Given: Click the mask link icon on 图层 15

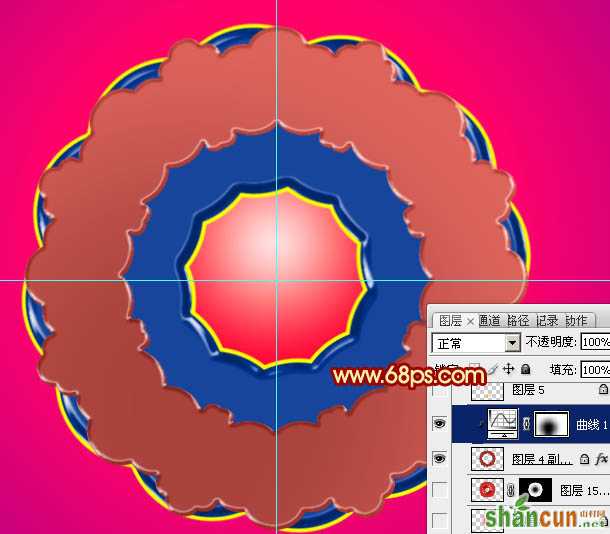Looking at the screenshot, I should point(511,491).
